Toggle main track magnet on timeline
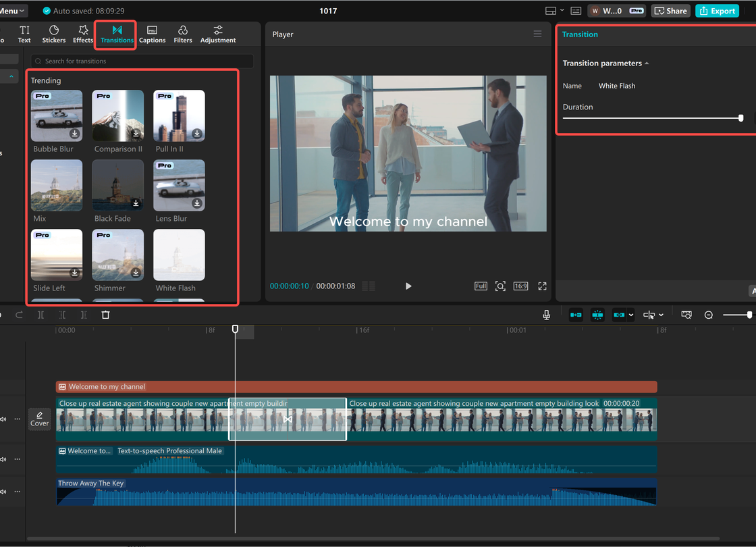The image size is (756, 547). [x=576, y=315]
